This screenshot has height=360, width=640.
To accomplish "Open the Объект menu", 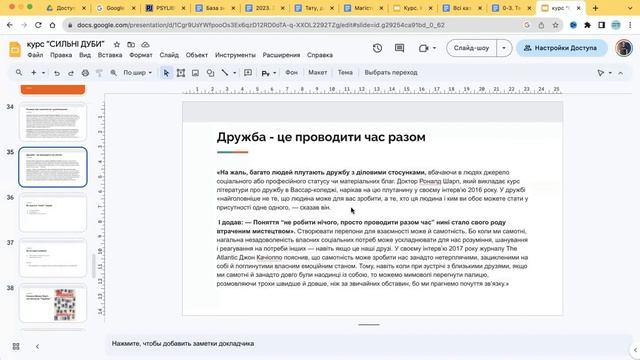I will pyautogui.click(x=197, y=55).
